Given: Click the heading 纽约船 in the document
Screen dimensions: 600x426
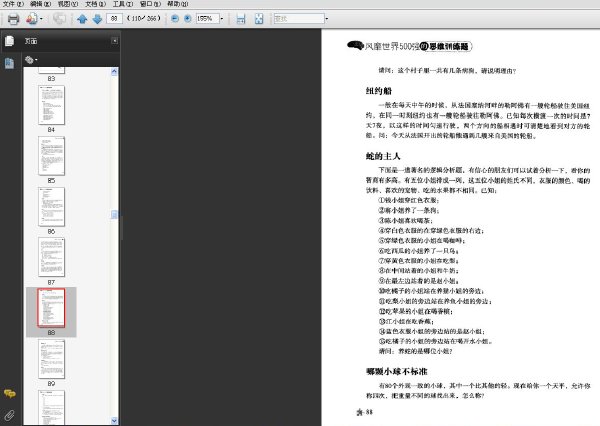Looking at the screenshot, I should point(379,91).
